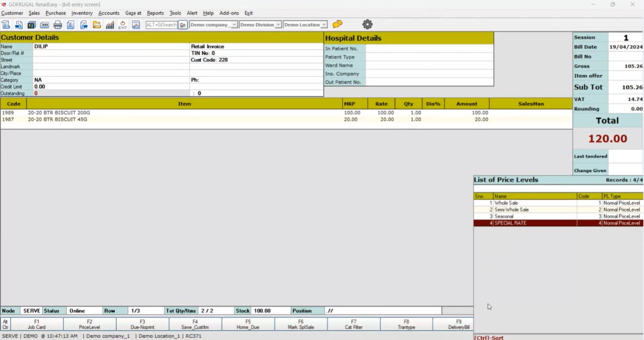Click the Item offer value field
The image size is (644, 340).
tap(626, 76)
